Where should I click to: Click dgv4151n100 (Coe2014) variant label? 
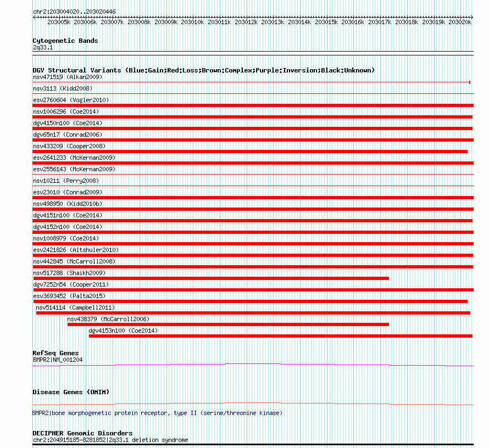pos(68,215)
